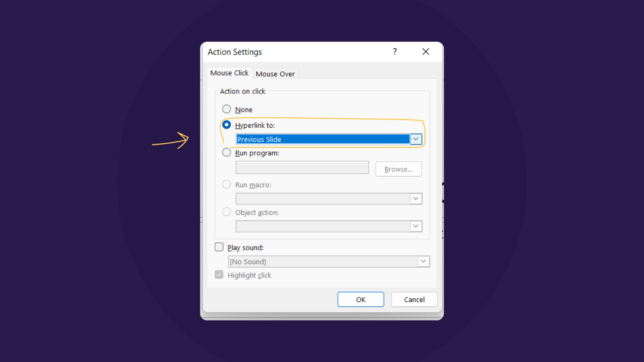The height and width of the screenshot is (362, 644).
Task: Select the Run program radio button
Action: click(x=226, y=152)
